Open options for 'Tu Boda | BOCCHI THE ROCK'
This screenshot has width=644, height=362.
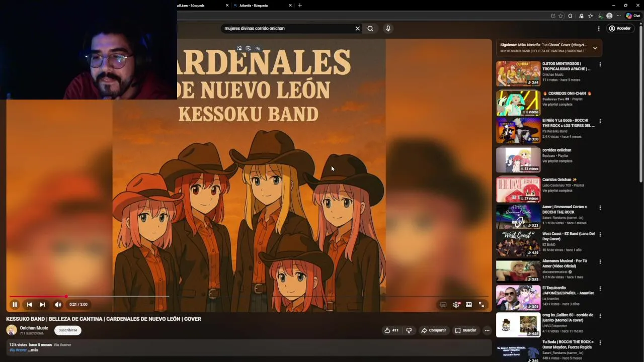pyautogui.click(x=600, y=343)
